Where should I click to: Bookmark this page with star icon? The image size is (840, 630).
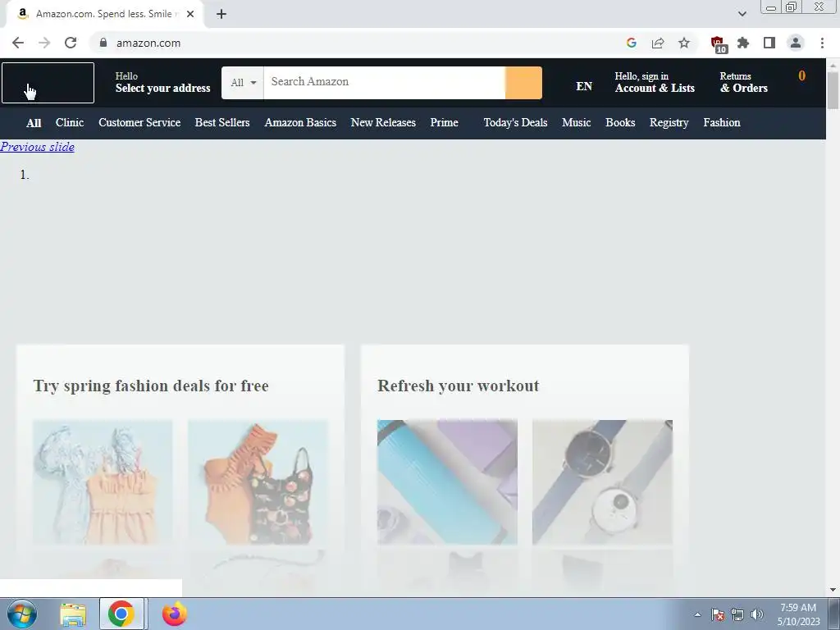[684, 43]
